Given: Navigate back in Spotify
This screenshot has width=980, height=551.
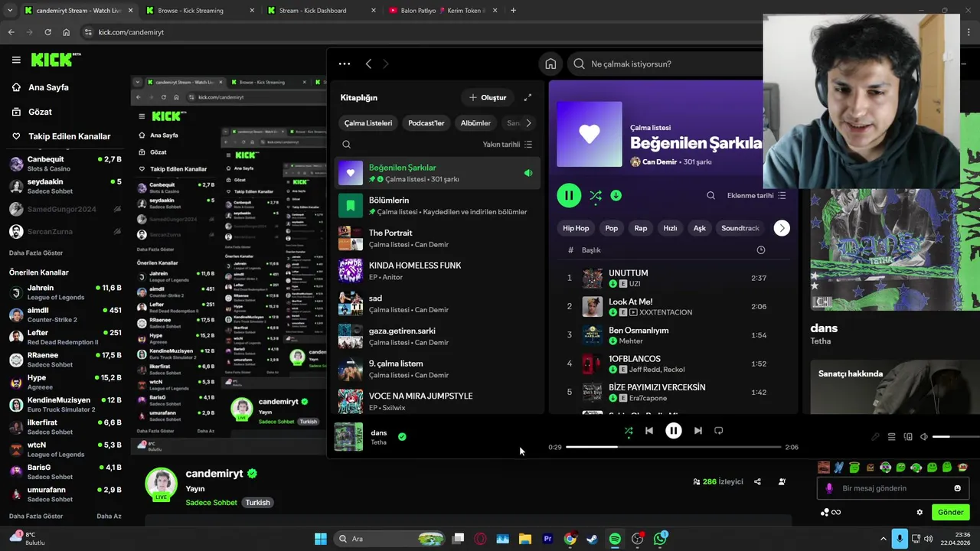Looking at the screenshot, I should point(368,64).
